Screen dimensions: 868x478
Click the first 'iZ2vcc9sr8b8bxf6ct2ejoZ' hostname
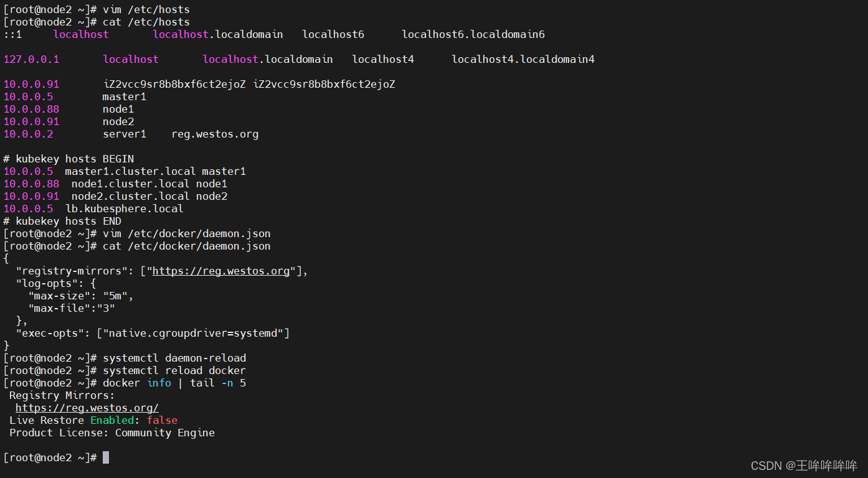pyautogui.click(x=174, y=84)
